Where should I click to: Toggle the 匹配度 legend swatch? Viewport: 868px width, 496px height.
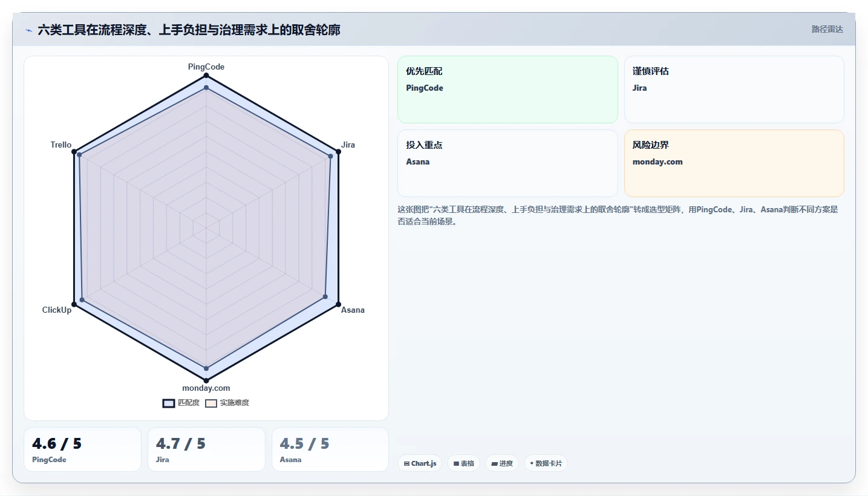coord(169,403)
